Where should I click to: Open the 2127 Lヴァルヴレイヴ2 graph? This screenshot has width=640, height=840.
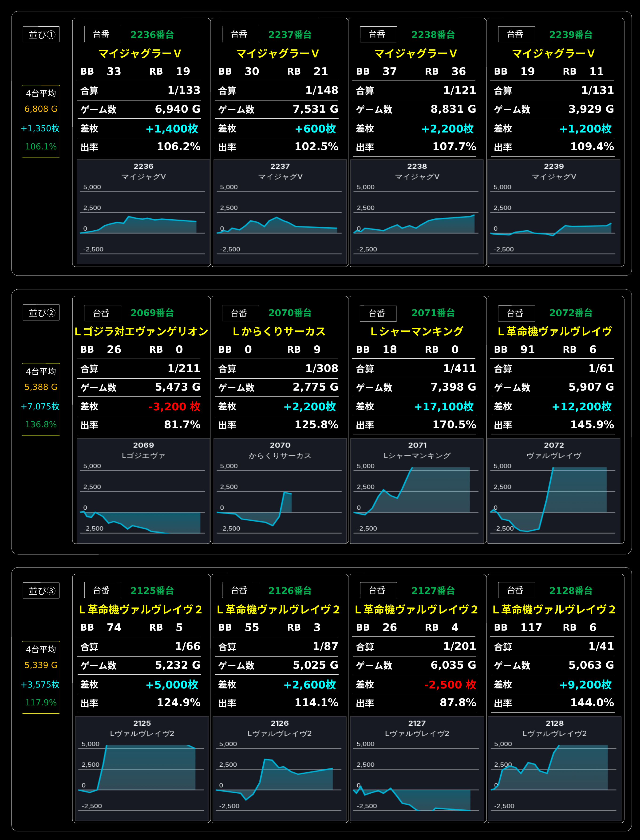click(x=417, y=768)
